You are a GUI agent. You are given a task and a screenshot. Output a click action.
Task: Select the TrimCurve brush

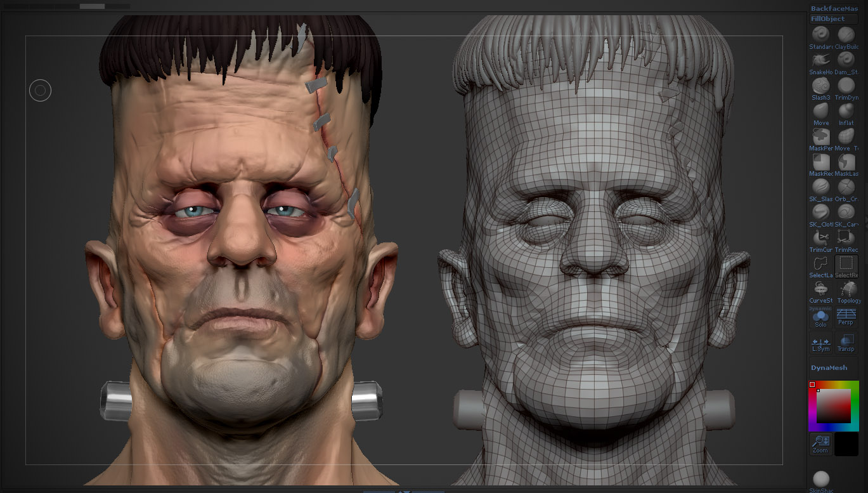pyautogui.click(x=821, y=241)
